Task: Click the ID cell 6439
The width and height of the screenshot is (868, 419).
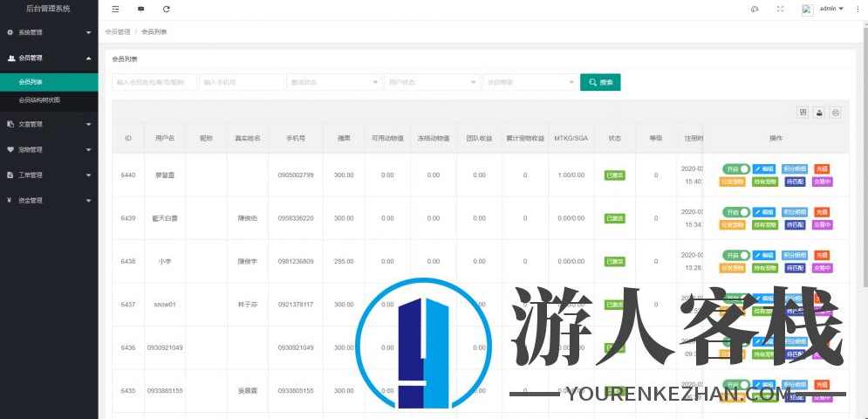Action: (x=128, y=218)
